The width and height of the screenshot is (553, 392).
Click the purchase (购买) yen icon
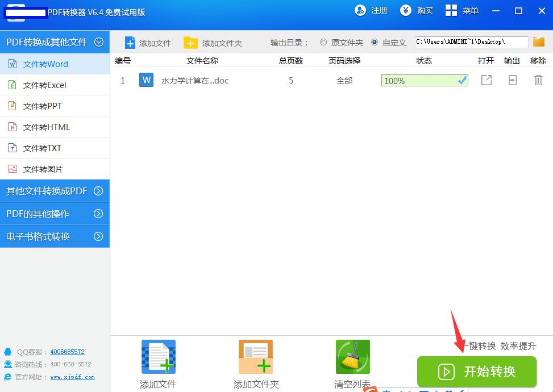click(406, 11)
